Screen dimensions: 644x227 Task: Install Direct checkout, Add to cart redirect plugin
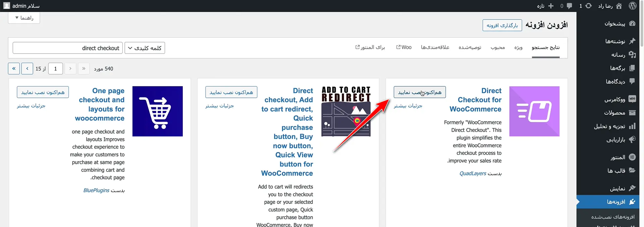231,92
